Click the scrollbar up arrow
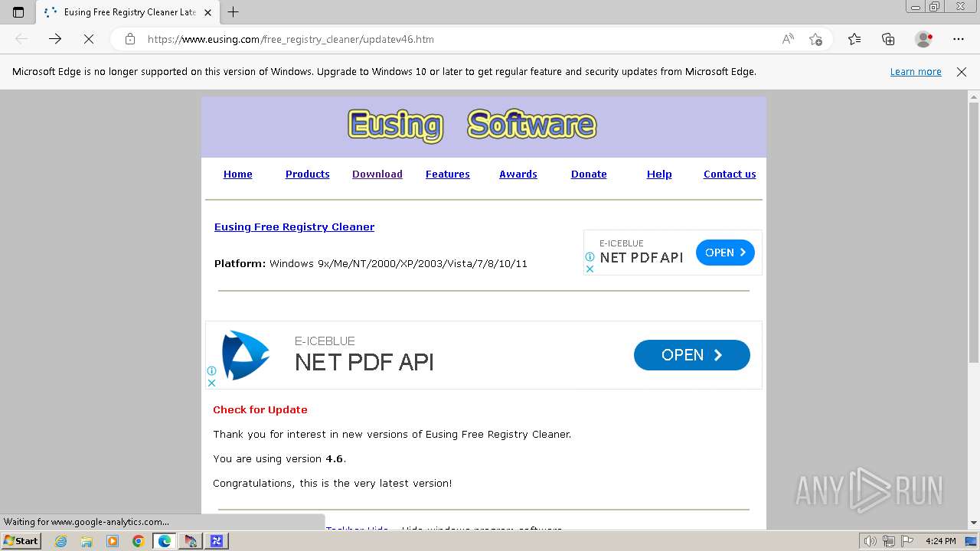Image resolution: width=980 pixels, height=551 pixels. pyautogui.click(x=974, y=96)
